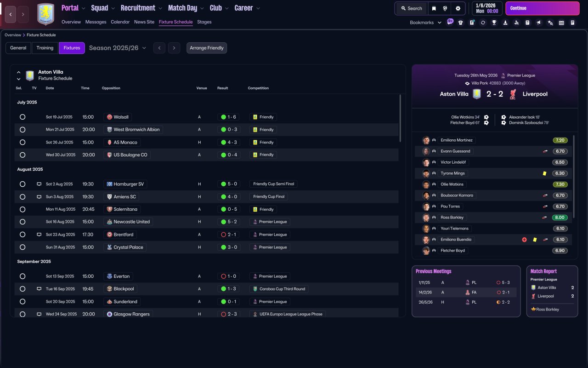This screenshot has width=588, height=368.
Task: Click the Continue button
Action: click(543, 8)
